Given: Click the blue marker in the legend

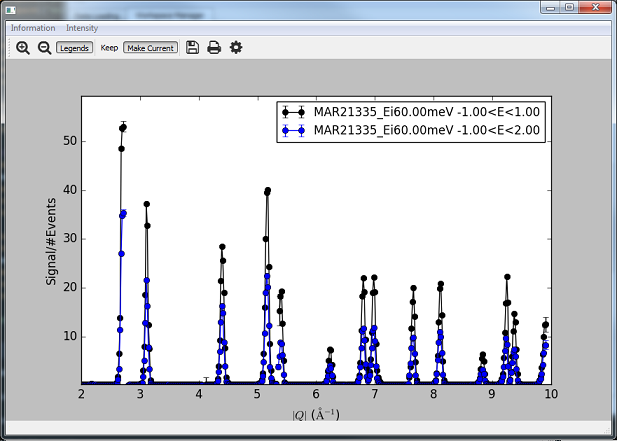Looking at the screenshot, I should pyautogui.click(x=294, y=130).
